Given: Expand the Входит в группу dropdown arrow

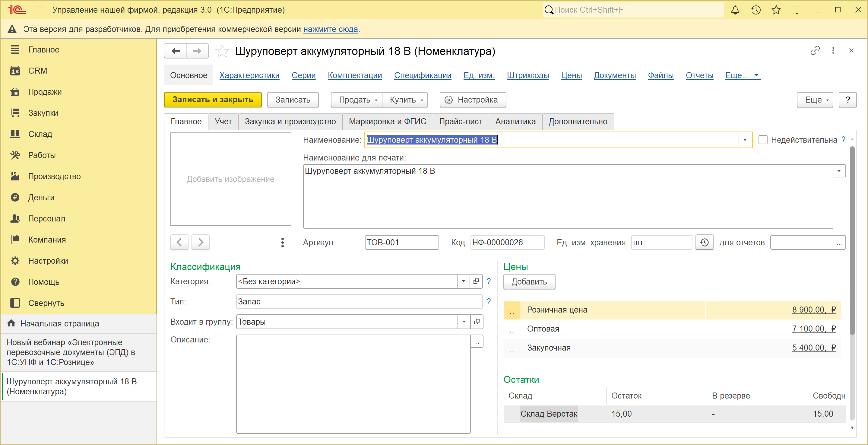Looking at the screenshot, I should pos(464,322).
